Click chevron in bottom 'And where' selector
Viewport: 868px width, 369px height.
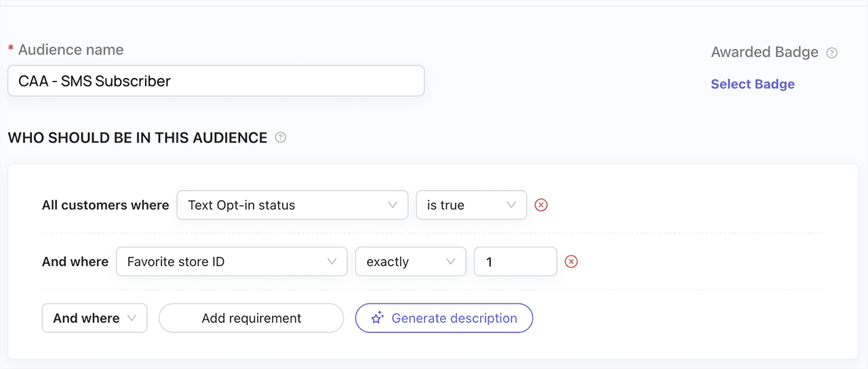132,318
